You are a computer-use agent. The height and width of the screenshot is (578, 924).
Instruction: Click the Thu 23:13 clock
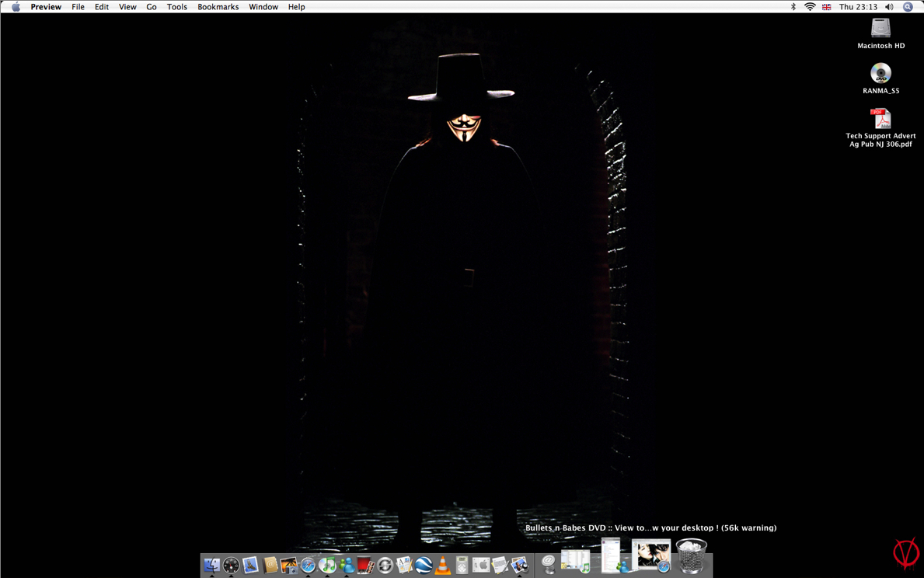[x=858, y=7]
